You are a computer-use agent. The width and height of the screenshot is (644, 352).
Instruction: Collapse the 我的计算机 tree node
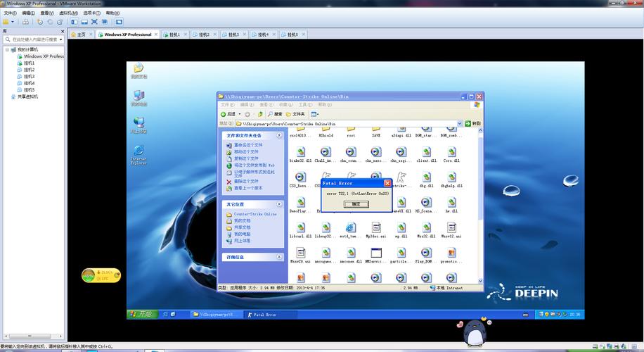click(x=7, y=50)
